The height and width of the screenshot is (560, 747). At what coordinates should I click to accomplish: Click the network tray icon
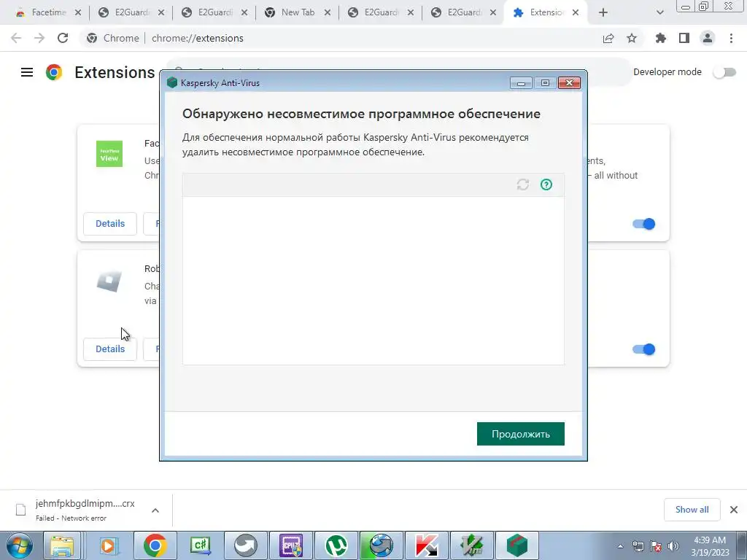(x=638, y=546)
